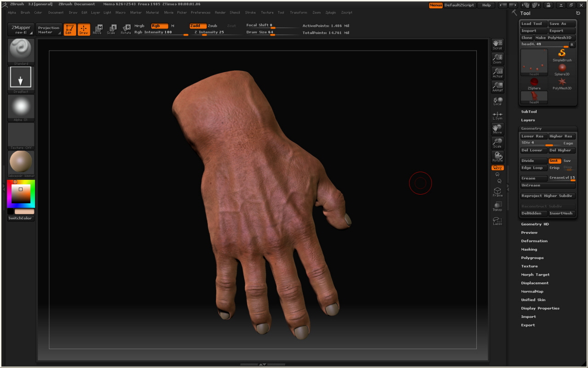This screenshot has width=588, height=368.
Task: Click the Frame view icon
Action: 498,192
